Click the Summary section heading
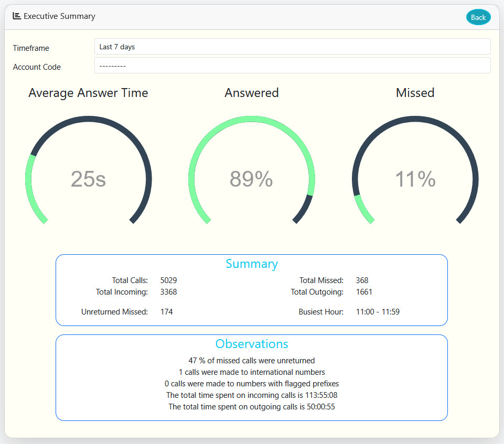504x444 pixels. point(252,264)
